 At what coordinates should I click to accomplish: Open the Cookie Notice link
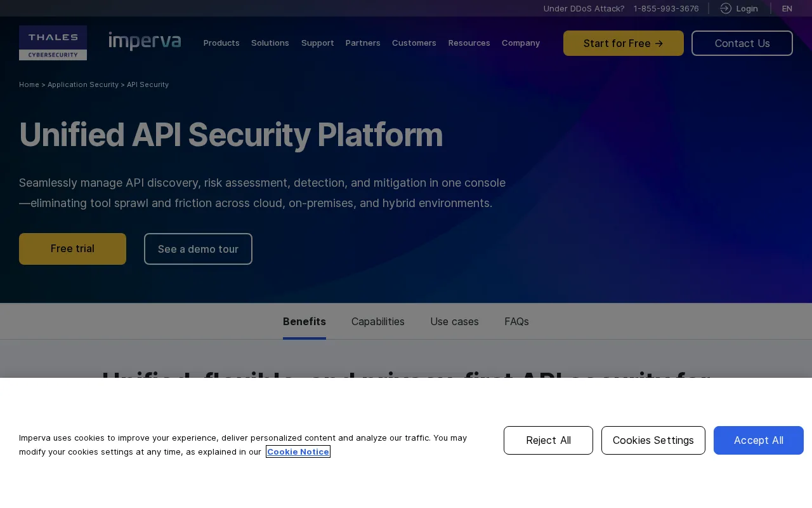(298, 451)
